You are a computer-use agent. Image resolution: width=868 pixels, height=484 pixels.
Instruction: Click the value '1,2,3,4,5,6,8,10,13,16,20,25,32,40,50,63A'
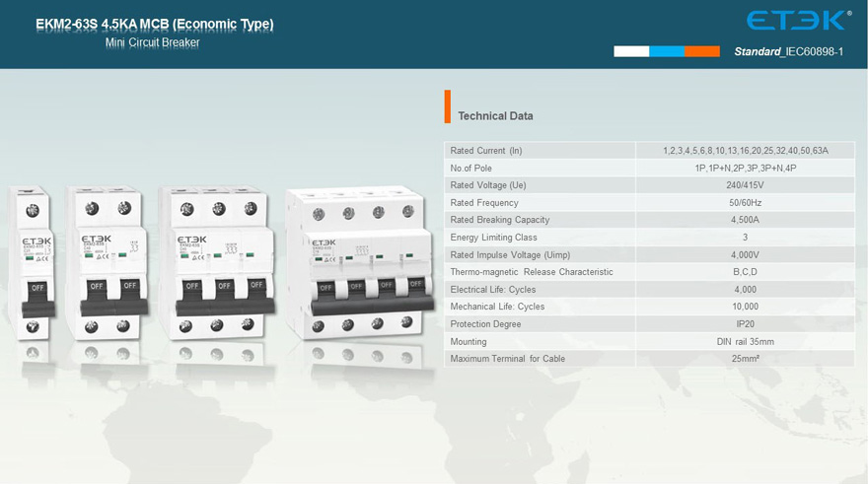click(x=745, y=151)
